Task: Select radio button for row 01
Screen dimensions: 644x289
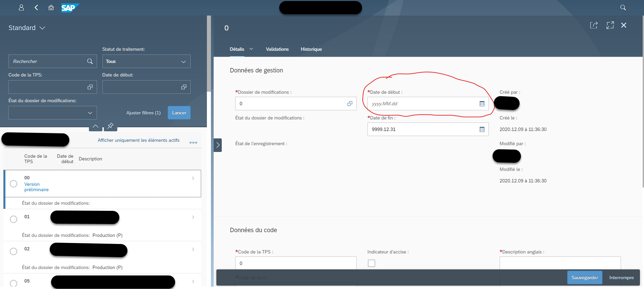Action: click(x=14, y=219)
